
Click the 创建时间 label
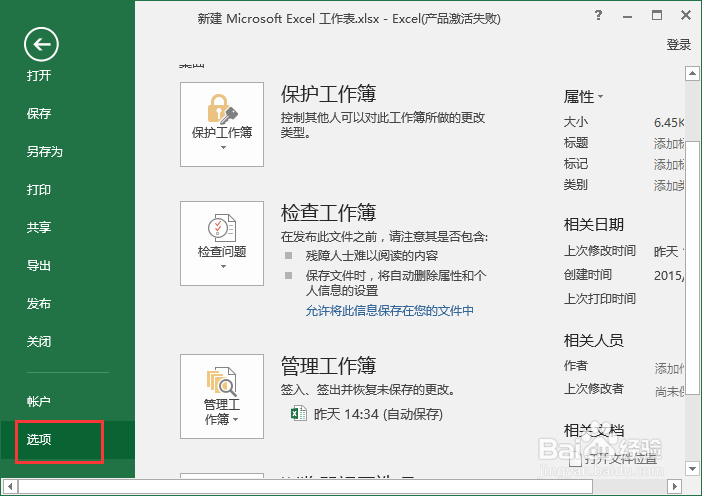[588, 274]
